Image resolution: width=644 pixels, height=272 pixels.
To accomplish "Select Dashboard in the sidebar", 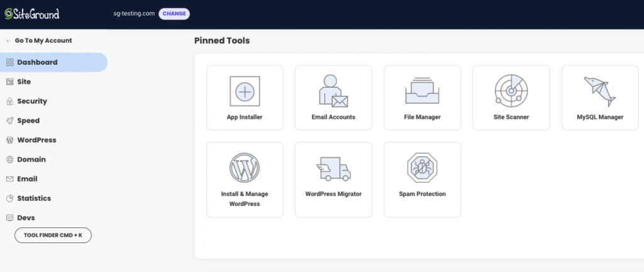I will click(53, 62).
